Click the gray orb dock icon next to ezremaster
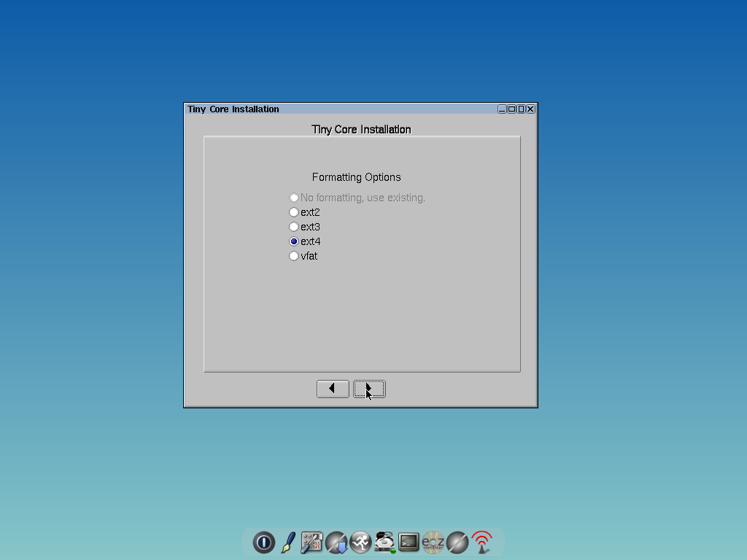Screen dimensions: 747x560 click(x=457, y=542)
